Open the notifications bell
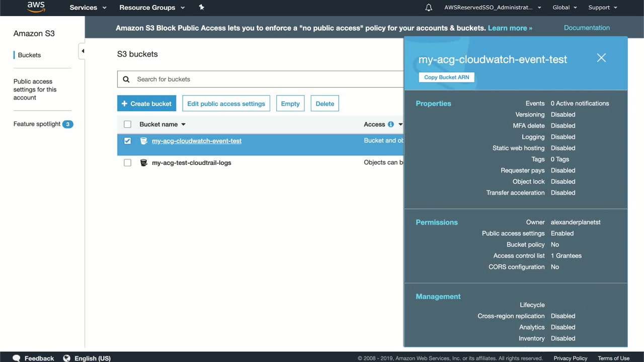This screenshot has width=644, height=362. click(x=429, y=8)
